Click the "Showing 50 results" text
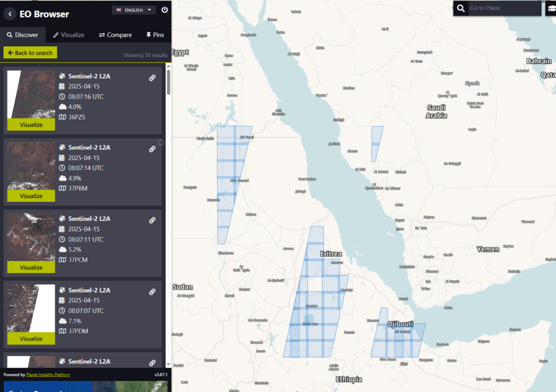Image resolution: width=556 pixels, height=392 pixels. (x=145, y=55)
